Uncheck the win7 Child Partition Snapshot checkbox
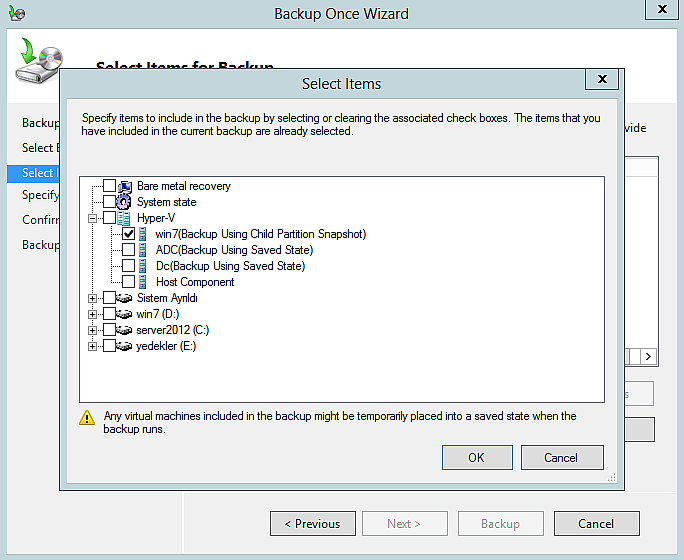 128,234
